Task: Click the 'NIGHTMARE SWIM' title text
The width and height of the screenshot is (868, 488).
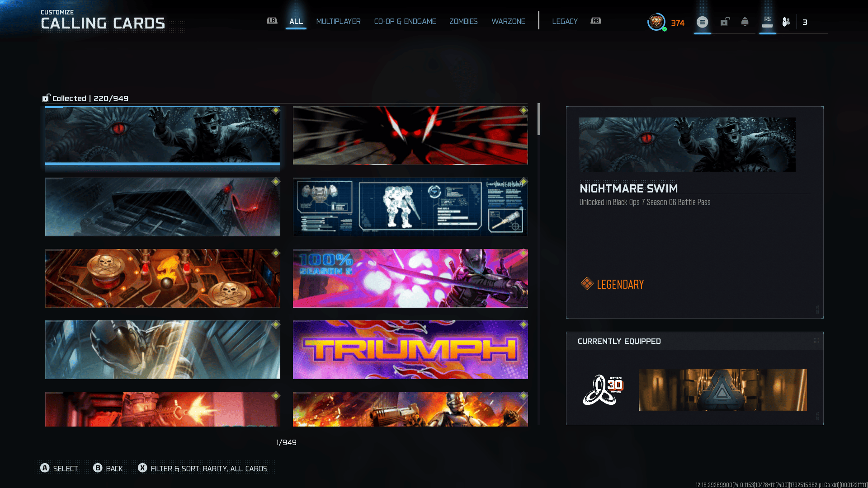Action: click(x=628, y=188)
